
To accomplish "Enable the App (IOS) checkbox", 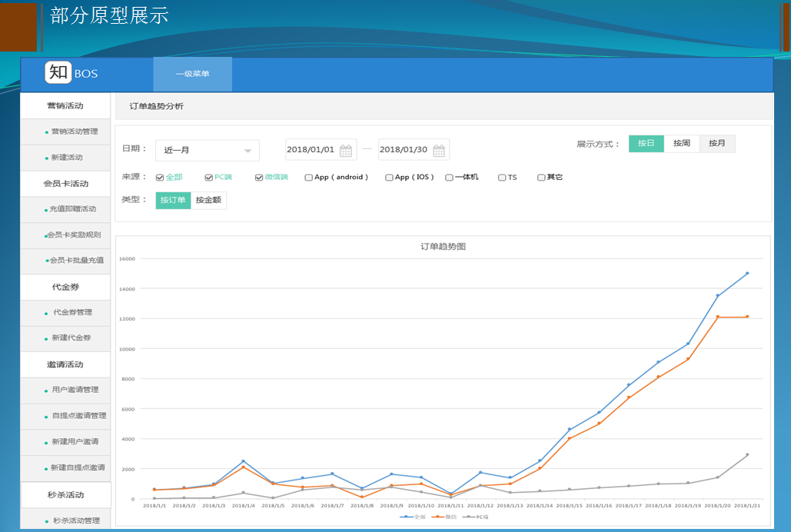I will click(389, 178).
